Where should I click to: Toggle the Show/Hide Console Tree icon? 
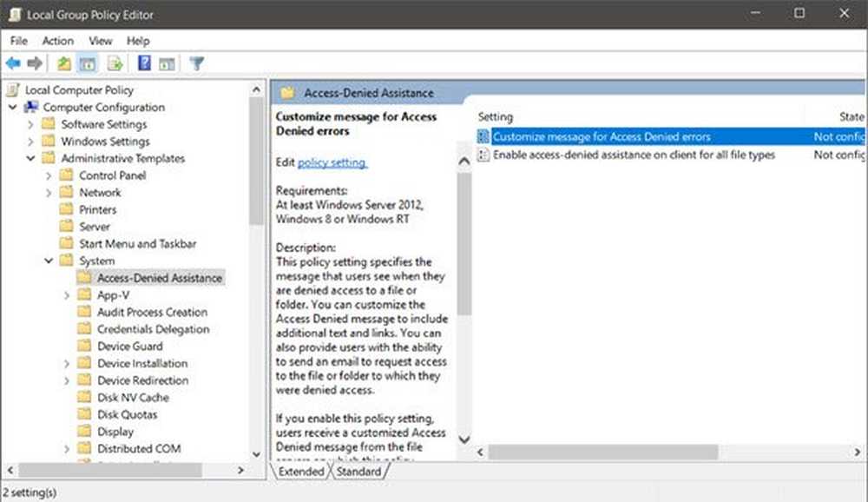click(x=87, y=63)
